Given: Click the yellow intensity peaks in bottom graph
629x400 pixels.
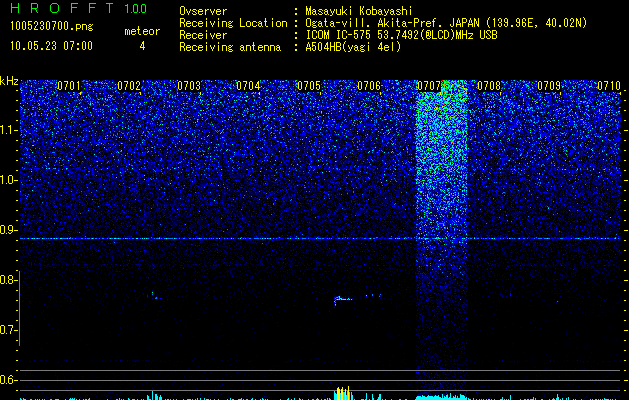Looking at the screenshot, I should coord(343,392).
